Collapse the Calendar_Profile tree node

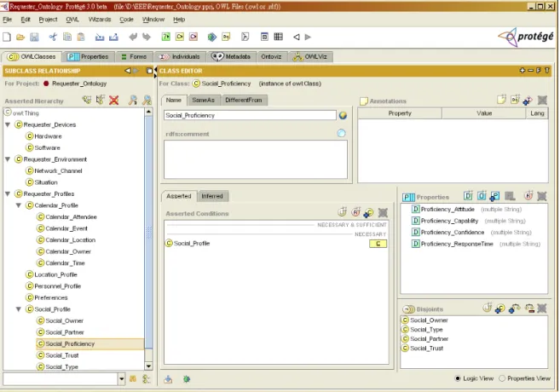[x=19, y=205]
